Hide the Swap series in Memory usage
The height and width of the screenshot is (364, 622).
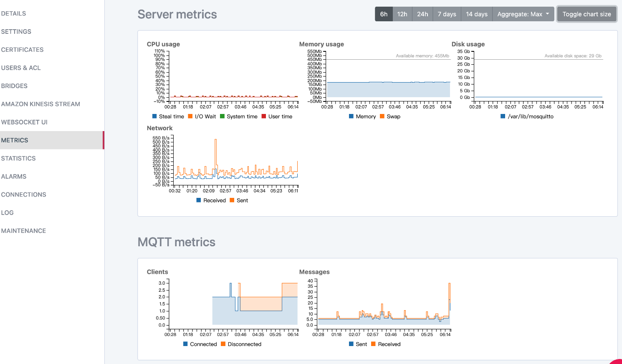click(390, 116)
